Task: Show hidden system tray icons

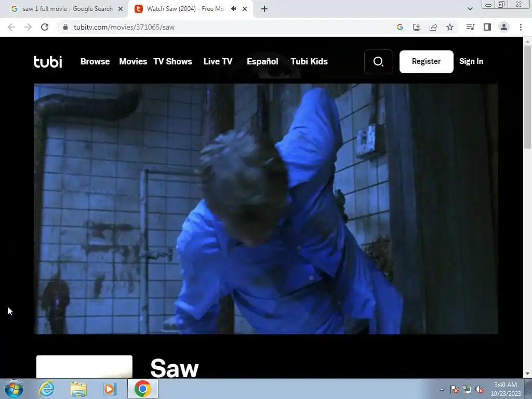Action: 442,389
